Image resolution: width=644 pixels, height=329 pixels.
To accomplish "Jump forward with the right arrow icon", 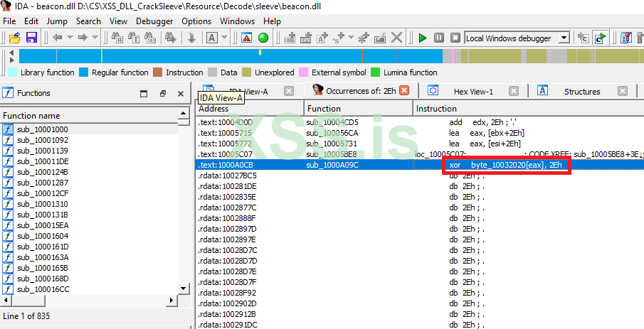I will 83,38.
